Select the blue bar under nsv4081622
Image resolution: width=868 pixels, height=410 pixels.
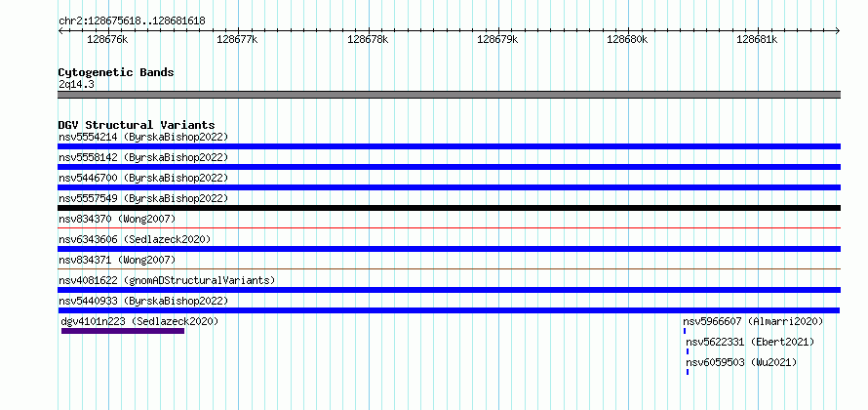click(449, 290)
